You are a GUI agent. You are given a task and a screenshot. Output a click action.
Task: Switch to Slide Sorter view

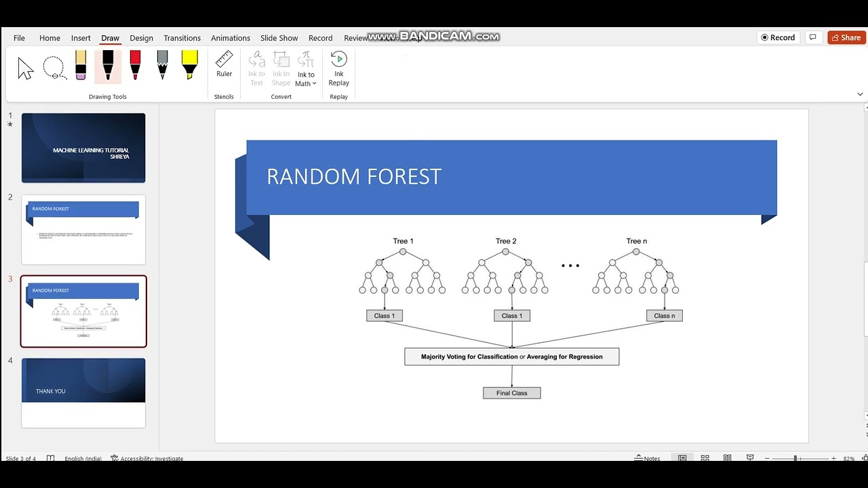click(705, 458)
